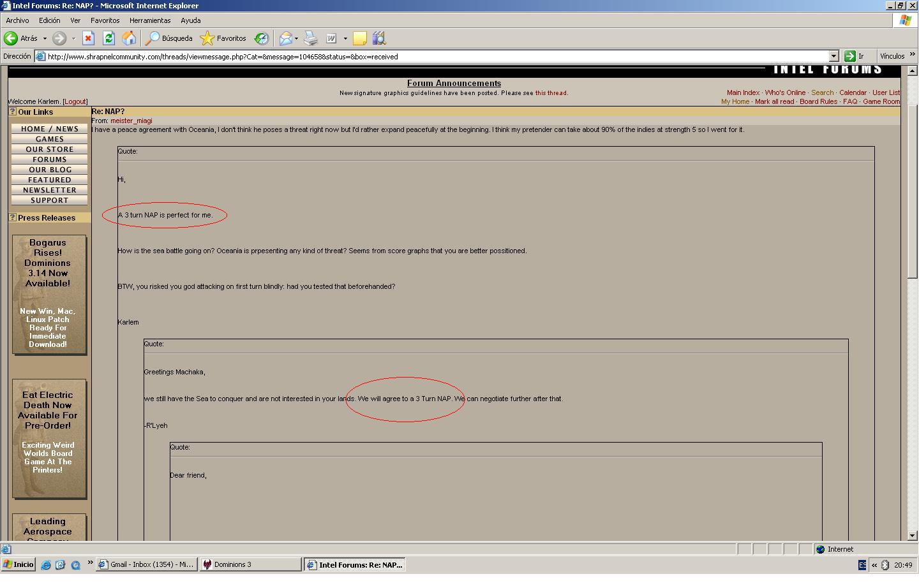Expand the Mail envelope dropdown arrow
Image resolution: width=919 pixels, height=588 pixels.
coord(296,38)
